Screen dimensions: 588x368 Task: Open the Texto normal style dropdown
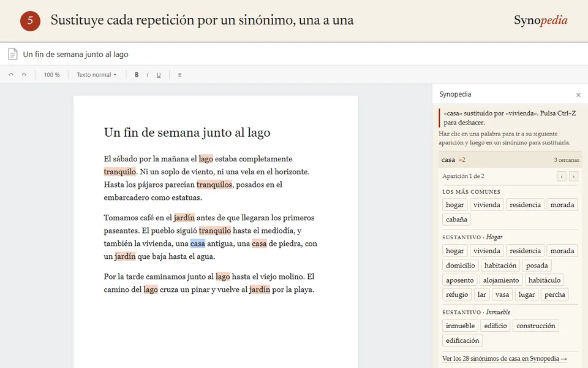click(x=96, y=75)
